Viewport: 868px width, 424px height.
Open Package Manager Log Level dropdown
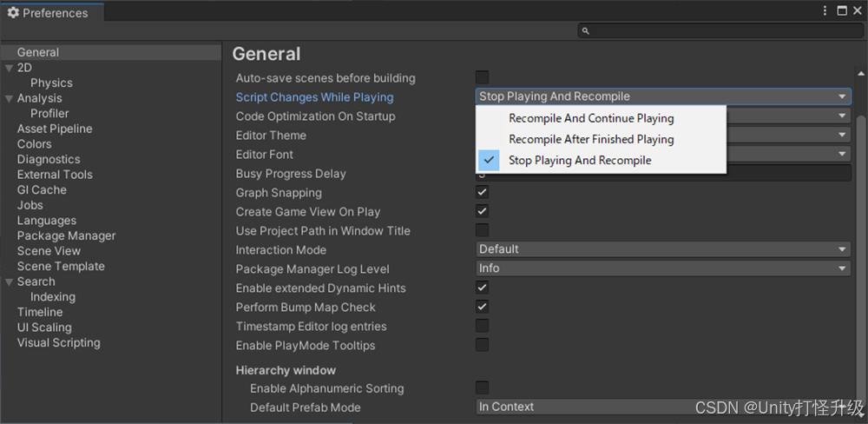click(663, 268)
